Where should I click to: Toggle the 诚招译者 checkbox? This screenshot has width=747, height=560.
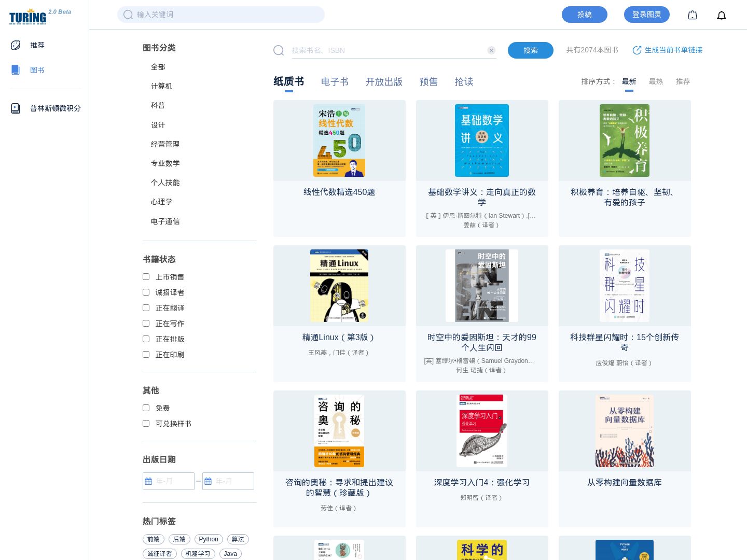coord(146,292)
